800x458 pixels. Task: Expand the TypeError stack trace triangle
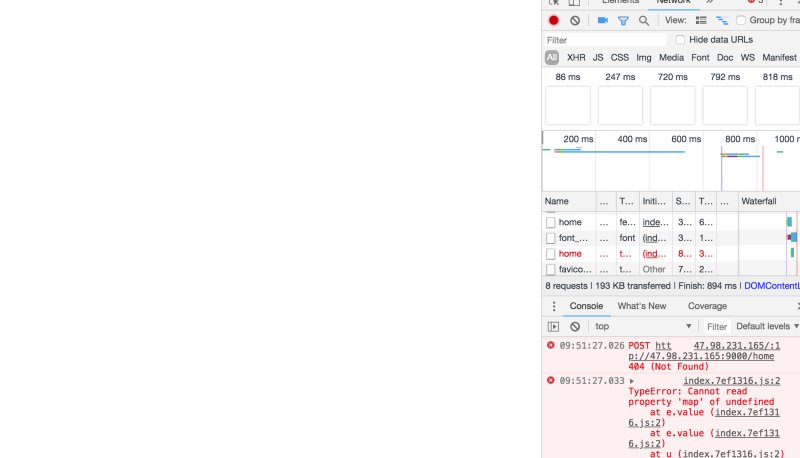pos(632,381)
